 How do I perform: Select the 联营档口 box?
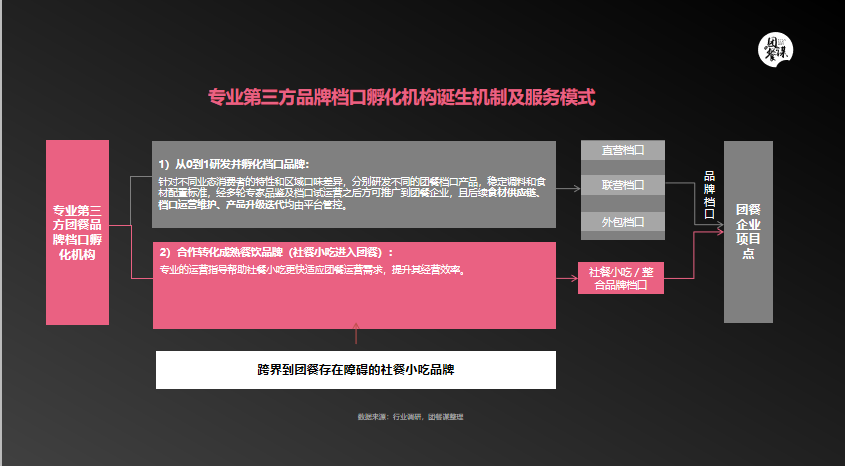623,185
